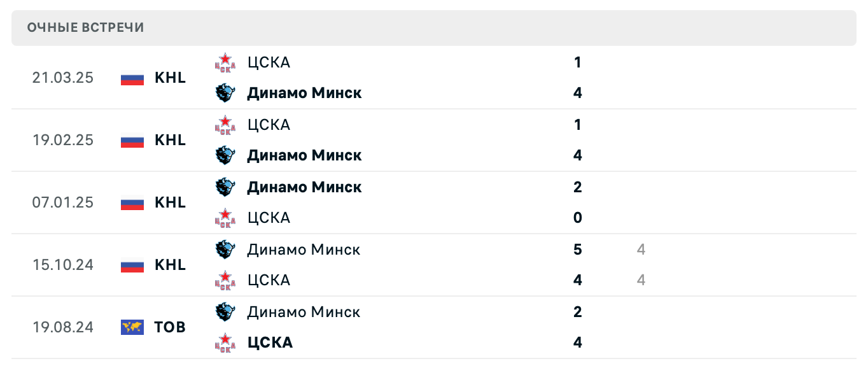The width and height of the screenshot is (868, 368).
Task: Select the 15.10.24 match date
Action: click(63, 265)
